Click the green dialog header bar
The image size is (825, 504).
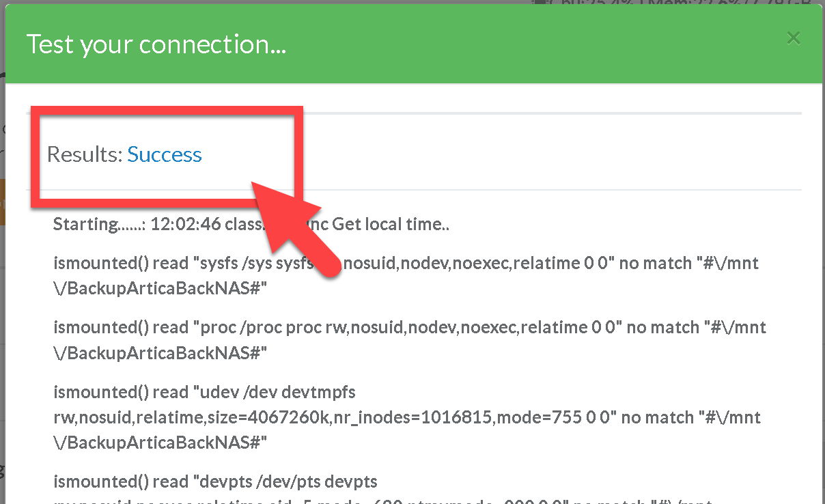pyautogui.click(x=478, y=44)
